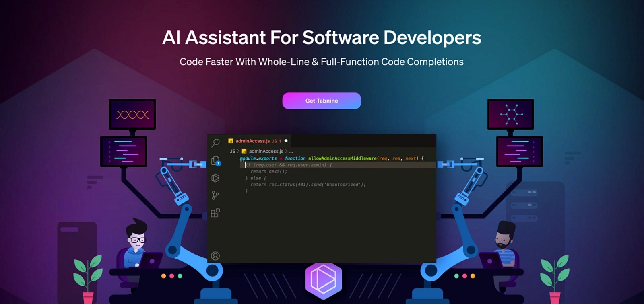Click the suggested "if (req.user && req.user.admin)" line
Image resolution: width=644 pixels, height=304 pixels.
pos(289,165)
